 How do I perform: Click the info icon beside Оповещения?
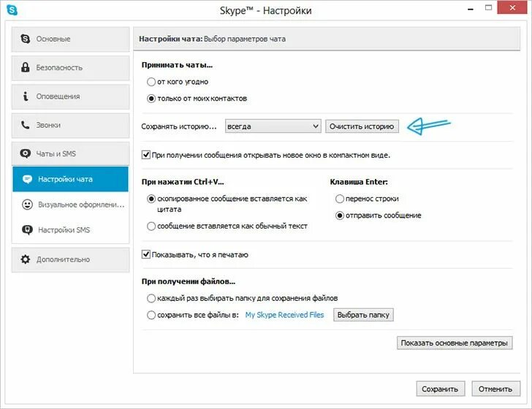26,96
